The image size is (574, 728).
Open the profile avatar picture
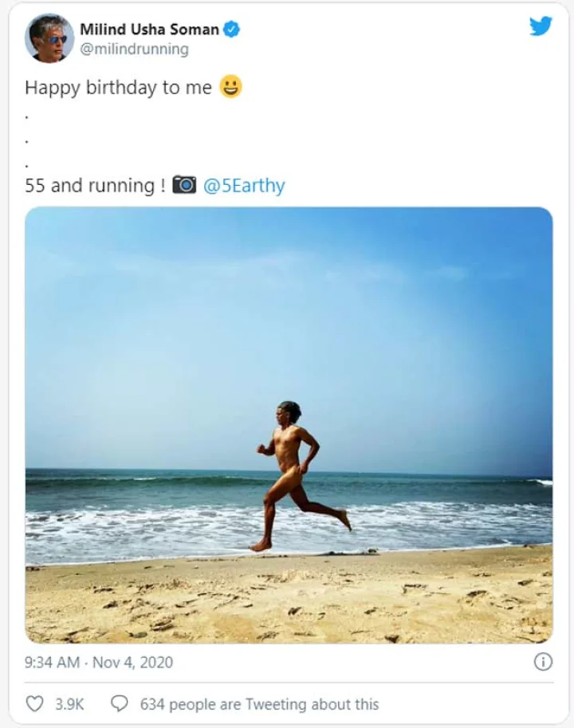(x=49, y=38)
